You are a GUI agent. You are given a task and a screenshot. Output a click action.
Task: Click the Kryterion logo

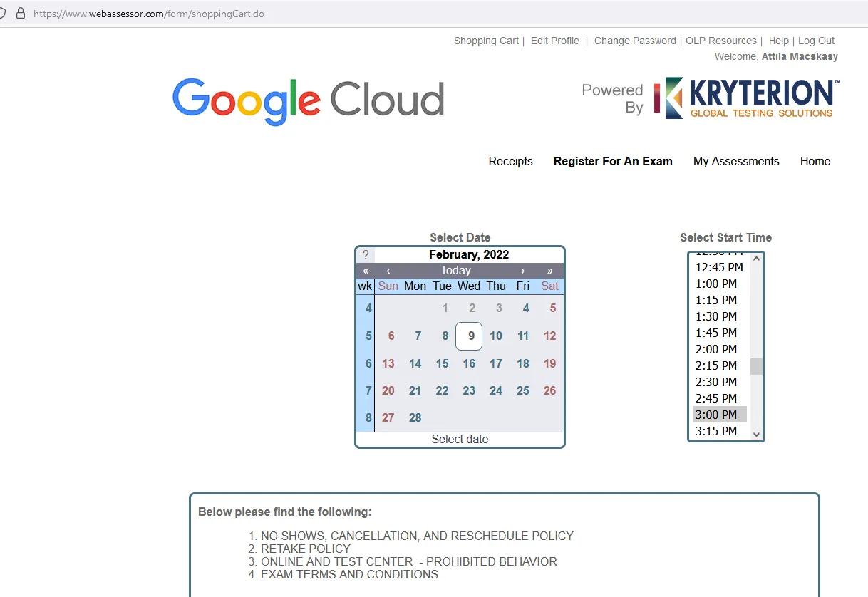coord(747,98)
